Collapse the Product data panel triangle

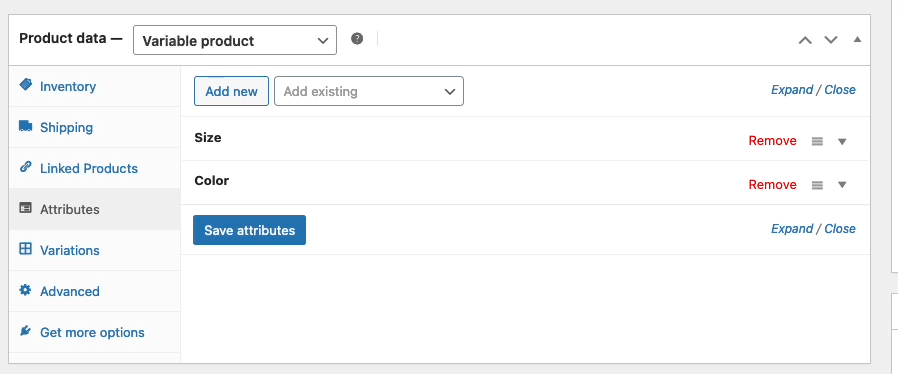tap(857, 40)
